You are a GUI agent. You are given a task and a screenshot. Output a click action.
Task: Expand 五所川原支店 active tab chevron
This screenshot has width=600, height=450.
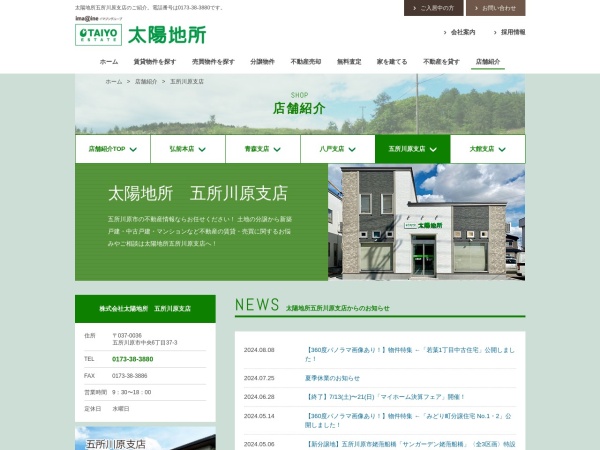pyautogui.click(x=433, y=149)
